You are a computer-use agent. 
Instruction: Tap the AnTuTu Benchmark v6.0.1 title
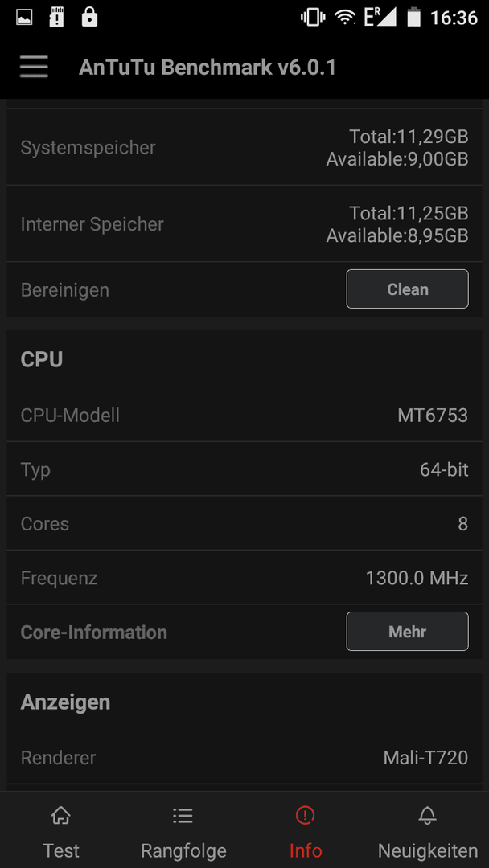(208, 68)
